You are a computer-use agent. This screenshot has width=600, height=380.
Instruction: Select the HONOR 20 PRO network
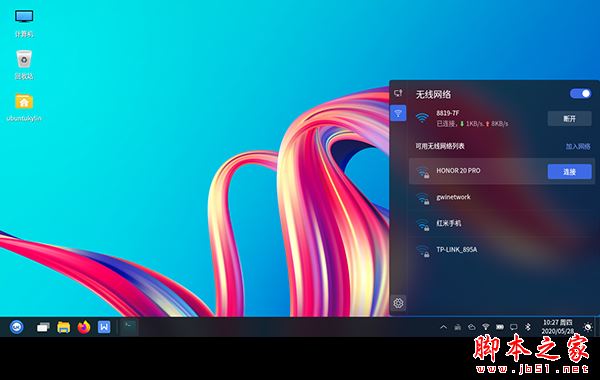click(x=501, y=171)
